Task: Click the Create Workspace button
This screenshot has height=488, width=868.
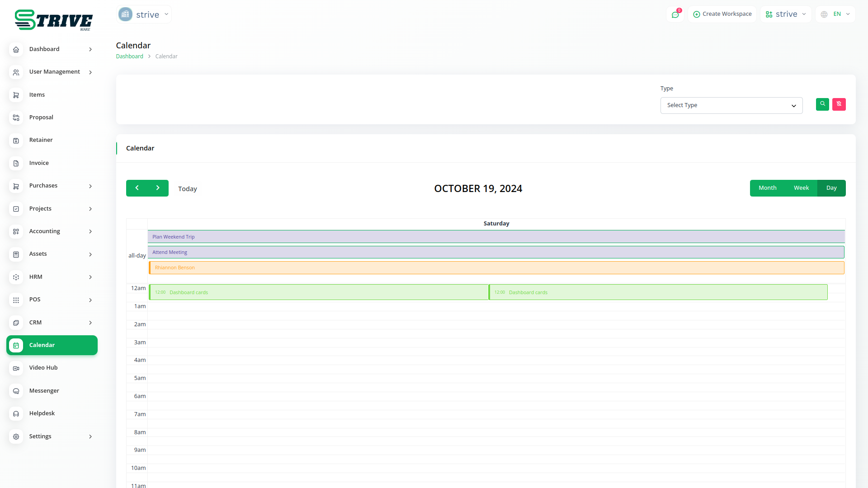Action: [722, 14]
